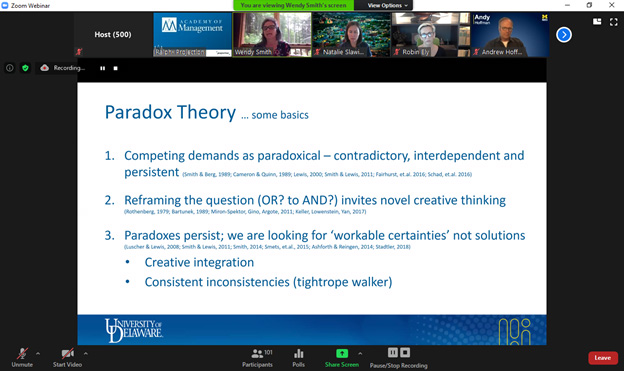Image resolution: width=624 pixels, height=371 pixels.
Task: Expand video options arrow beside Start Video
Action: [x=86, y=353]
